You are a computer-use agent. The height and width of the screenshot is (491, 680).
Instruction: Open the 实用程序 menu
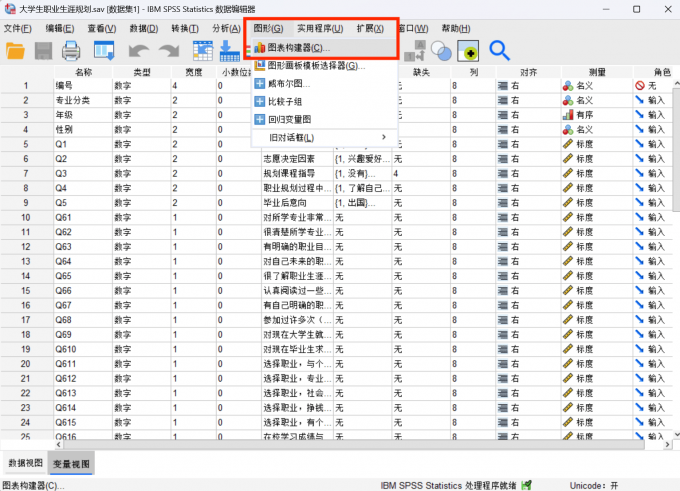point(320,29)
